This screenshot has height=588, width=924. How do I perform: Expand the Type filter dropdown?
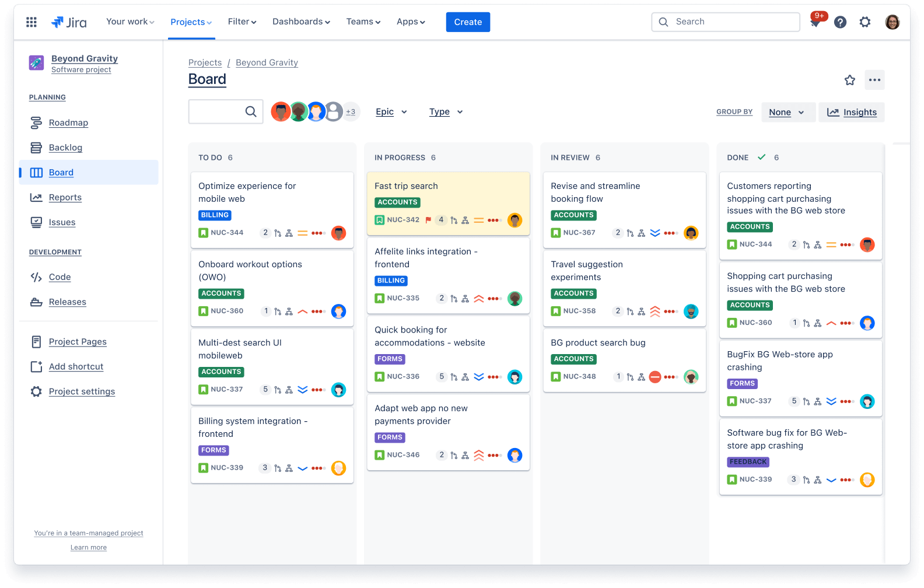pos(446,112)
